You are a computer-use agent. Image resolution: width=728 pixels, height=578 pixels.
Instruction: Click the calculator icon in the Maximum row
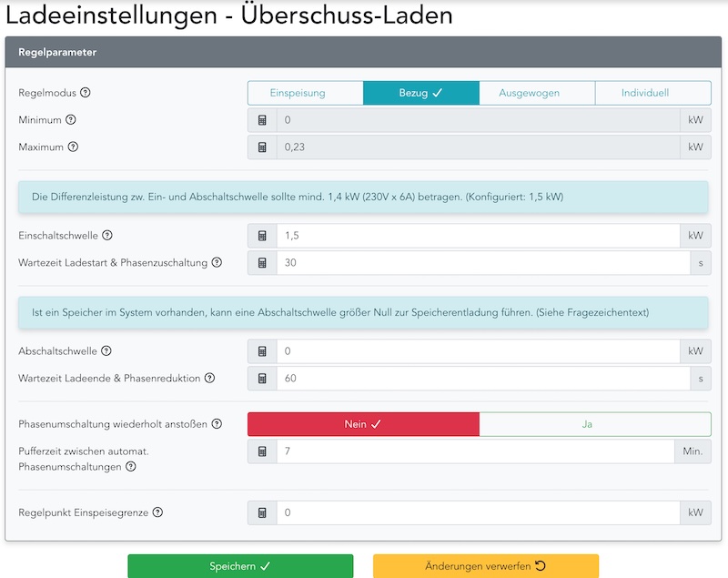[x=262, y=147]
